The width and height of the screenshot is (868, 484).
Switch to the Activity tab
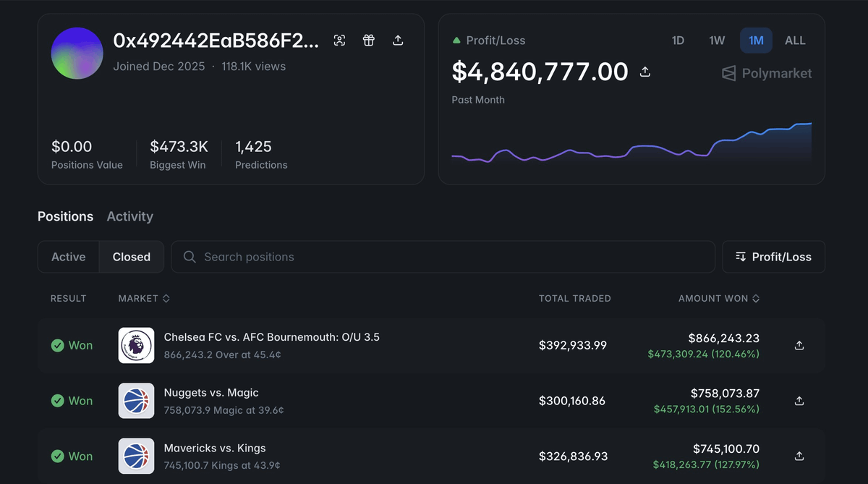(x=129, y=216)
